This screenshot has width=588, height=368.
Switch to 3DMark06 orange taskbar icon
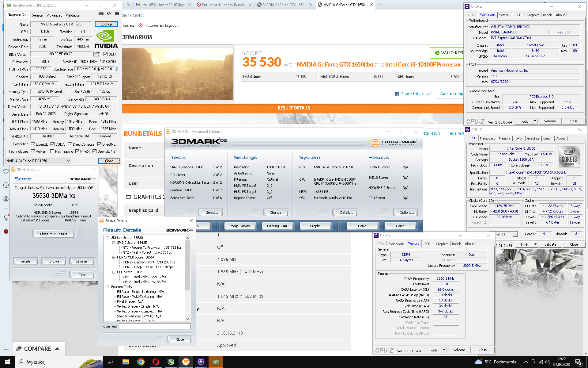coord(186,362)
